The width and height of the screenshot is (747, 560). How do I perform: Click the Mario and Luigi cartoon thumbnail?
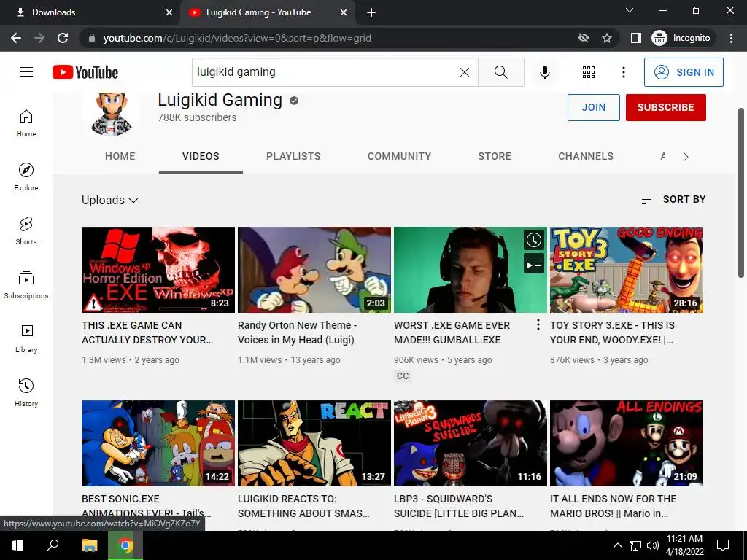click(x=314, y=270)
